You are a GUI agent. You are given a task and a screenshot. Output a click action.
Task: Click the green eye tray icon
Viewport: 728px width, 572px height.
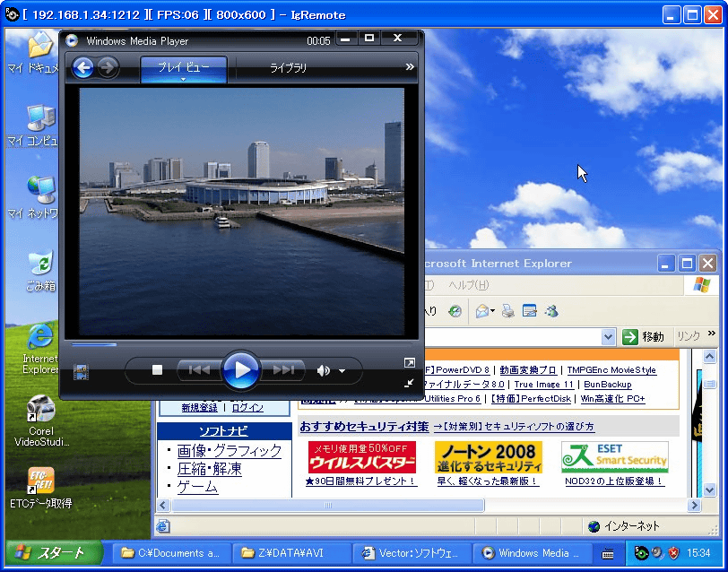click(641, 553)
